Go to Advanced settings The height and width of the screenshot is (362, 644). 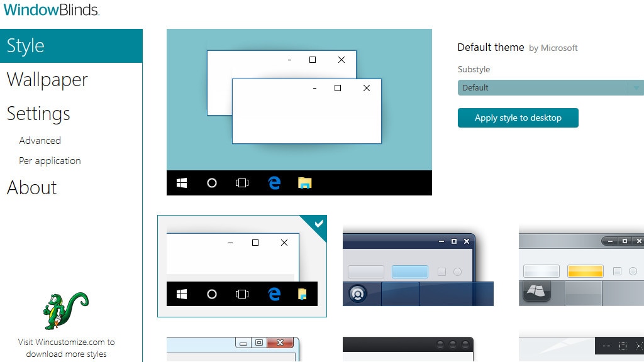pos(40,140)
